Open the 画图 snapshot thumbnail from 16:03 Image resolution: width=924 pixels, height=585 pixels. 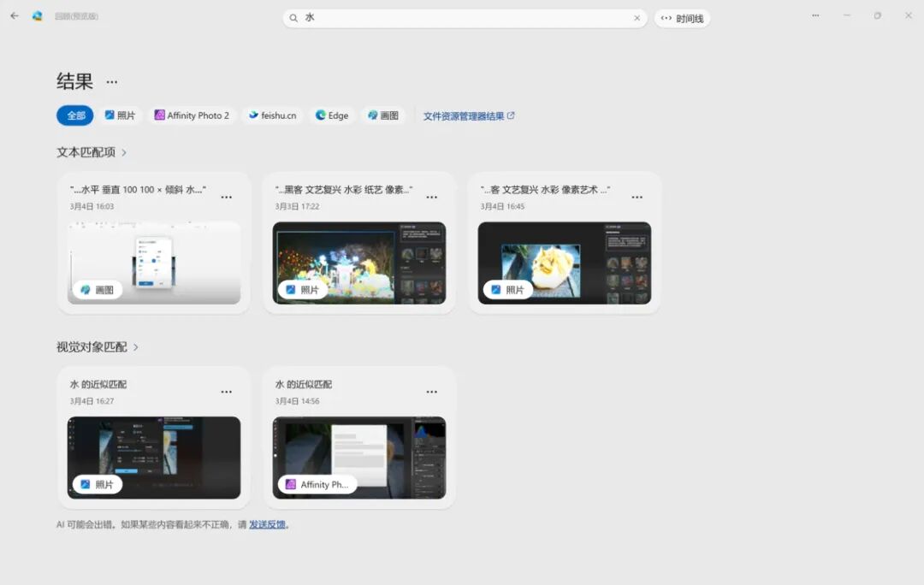tap(154, 263)
